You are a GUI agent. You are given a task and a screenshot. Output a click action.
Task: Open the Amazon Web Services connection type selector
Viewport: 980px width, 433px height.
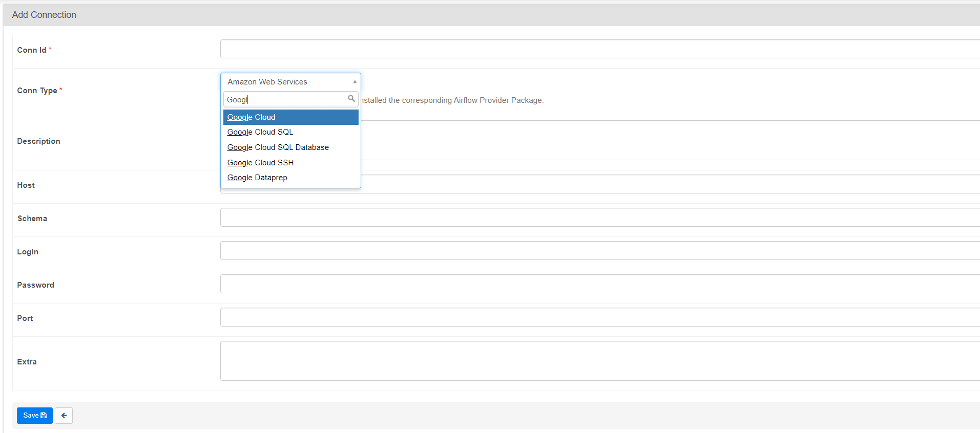(x=290, y=82)
